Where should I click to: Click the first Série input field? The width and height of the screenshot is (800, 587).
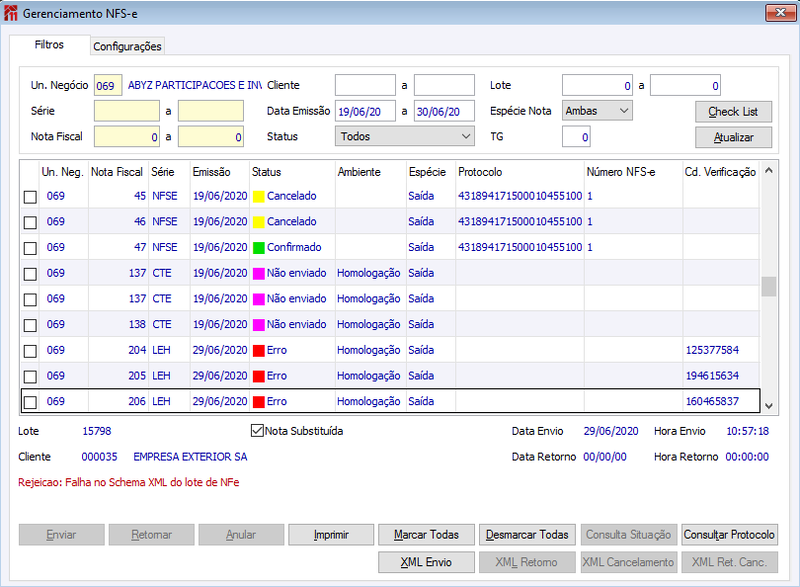tap(127, 111)
